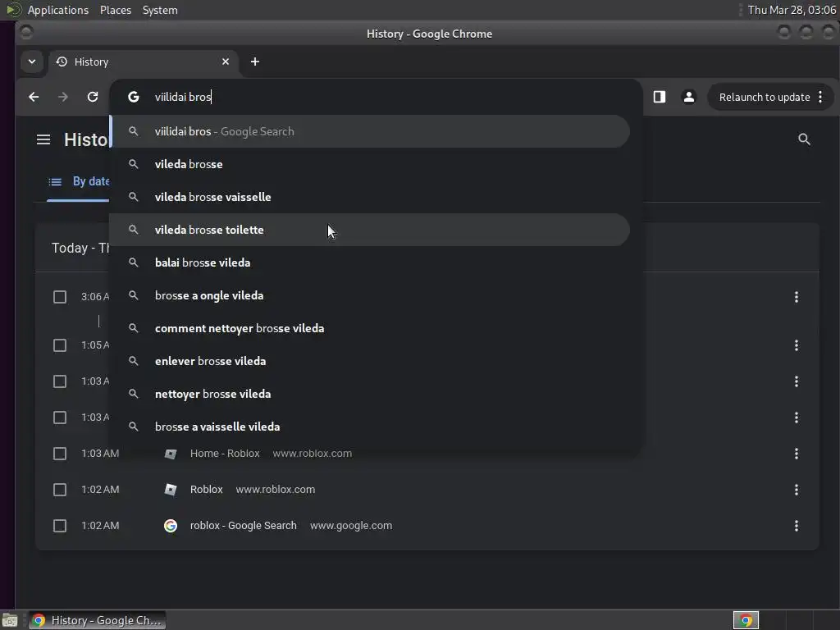This screenshot has width=840, height=630.
Task: Tick the checkbox for Home - Roblox entry
Action: click(60, 454)
